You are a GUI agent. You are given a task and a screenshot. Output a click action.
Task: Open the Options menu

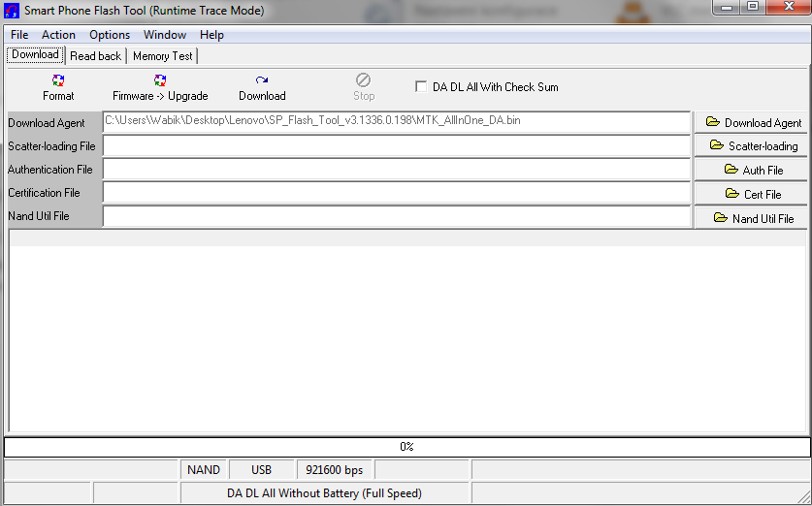point(110,35)
